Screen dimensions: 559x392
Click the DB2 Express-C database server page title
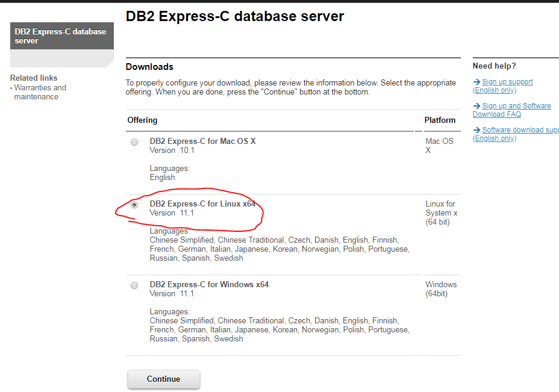coord(234,16)
